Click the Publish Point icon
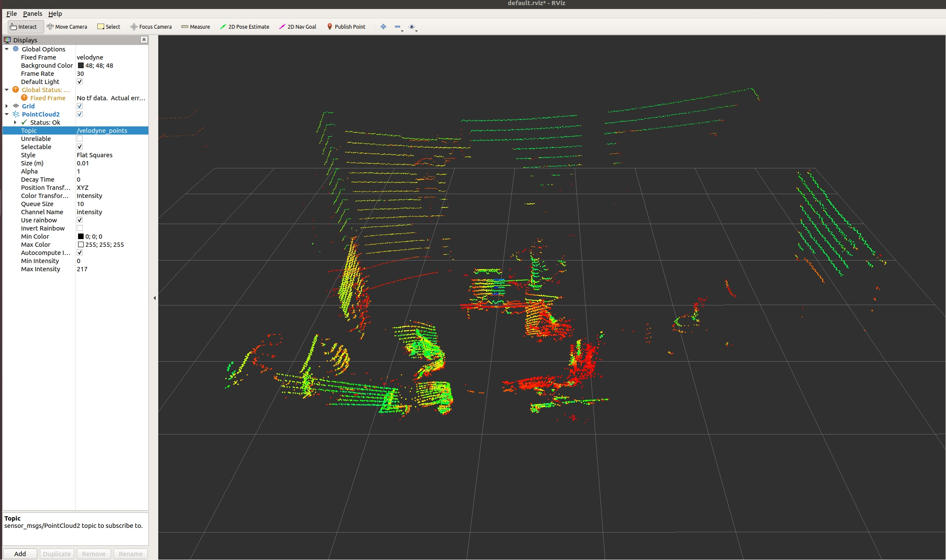 pyautogui.click(x=328, y=26)
